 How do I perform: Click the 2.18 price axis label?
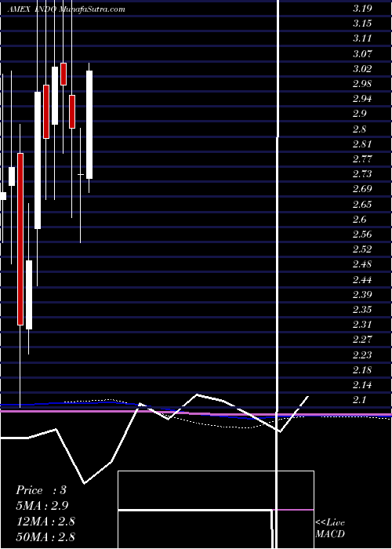coord(362,369)
